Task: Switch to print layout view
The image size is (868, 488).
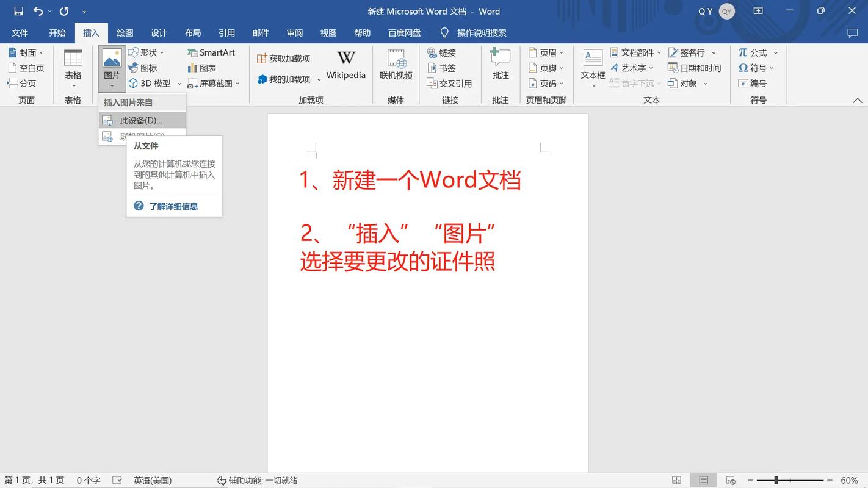Action: [704, 481]
